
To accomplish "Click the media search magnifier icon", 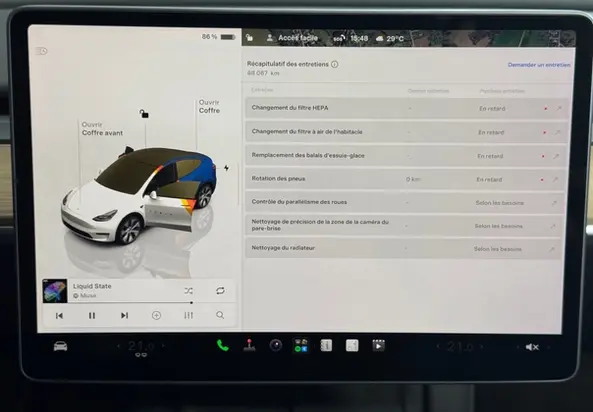I will pyautogui.click(x=220, y=315).
